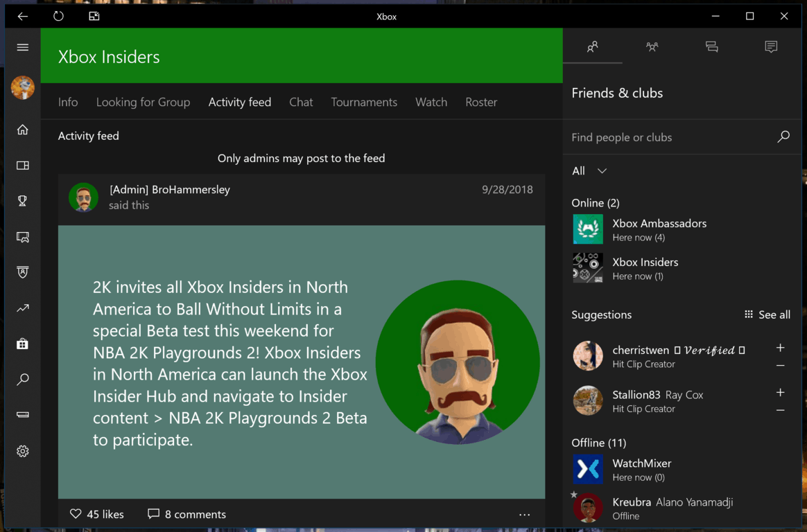
Task: Open the Microsoft Store bag icon
Action: click(x=23, y=344)
